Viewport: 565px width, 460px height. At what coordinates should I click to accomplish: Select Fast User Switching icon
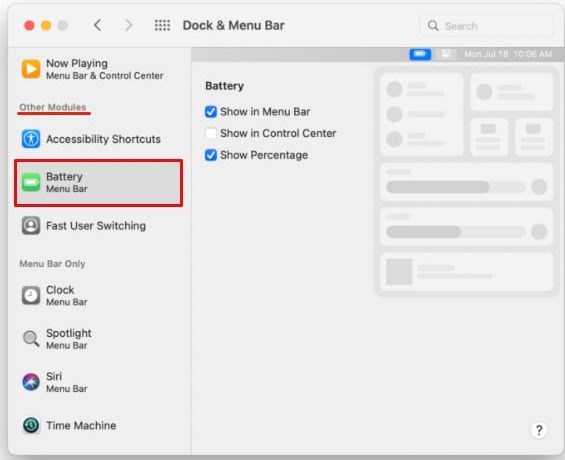[x=31, y=225]
